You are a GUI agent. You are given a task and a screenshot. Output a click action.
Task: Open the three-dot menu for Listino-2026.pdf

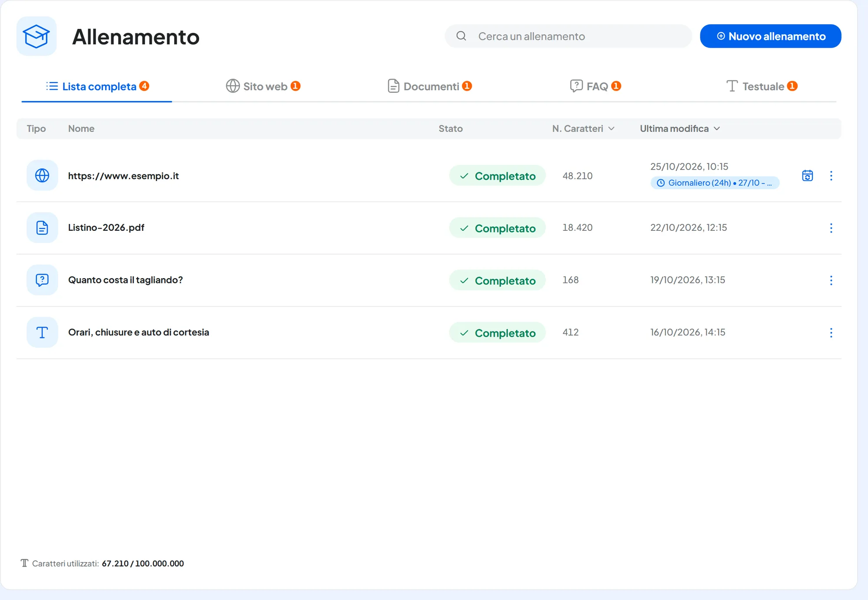pos(831,228)
